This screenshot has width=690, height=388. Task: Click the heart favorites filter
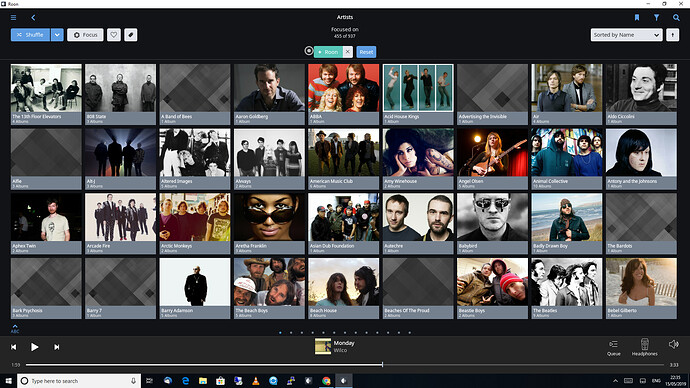114,35
